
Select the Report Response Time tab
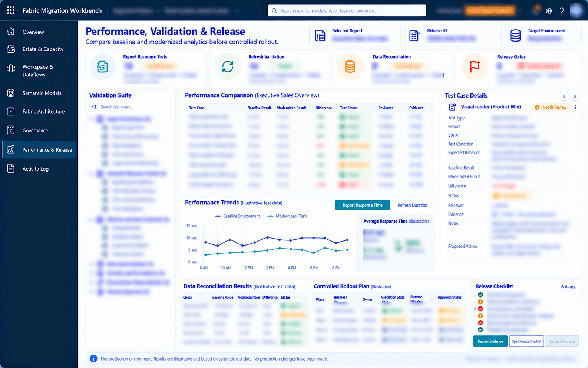pyautogui.click(x=363, y=205)
